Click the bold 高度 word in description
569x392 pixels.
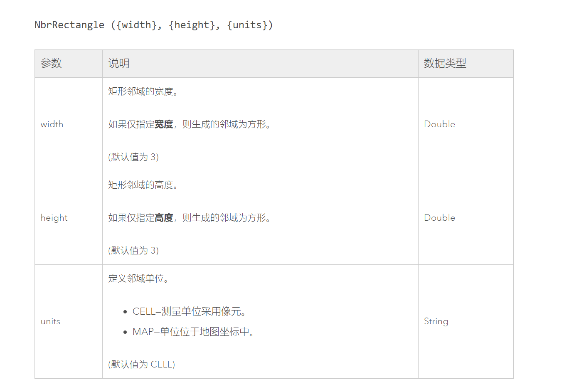pos(164,218)
